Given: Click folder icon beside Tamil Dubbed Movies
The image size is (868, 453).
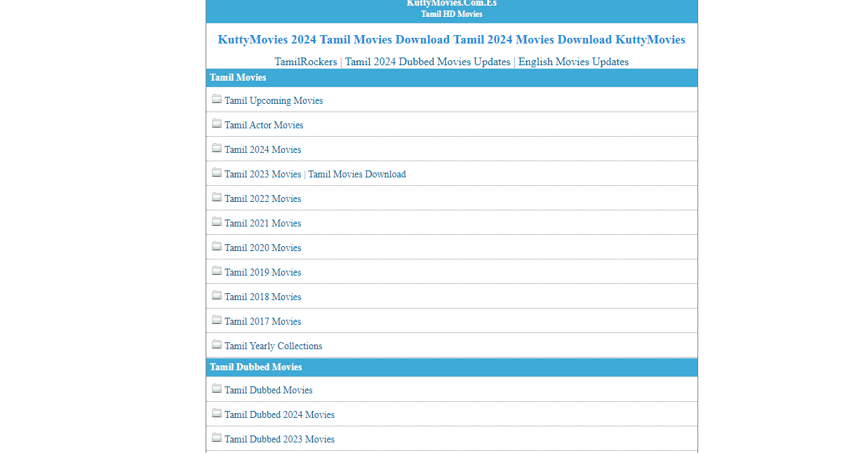Looking at the screenshot, I should 217,388.
